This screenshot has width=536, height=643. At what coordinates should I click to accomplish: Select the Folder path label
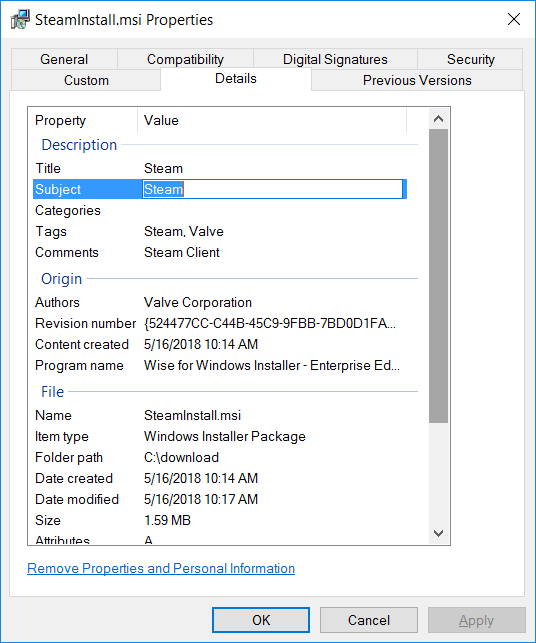[69, 457]
